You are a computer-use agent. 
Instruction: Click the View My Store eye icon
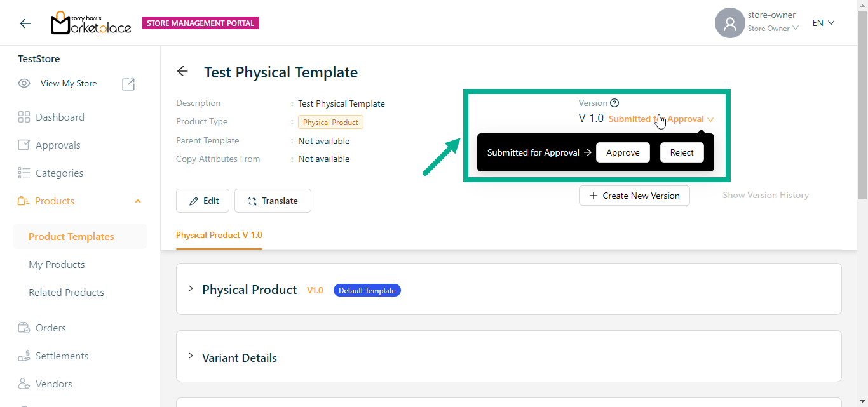(24, 83)
